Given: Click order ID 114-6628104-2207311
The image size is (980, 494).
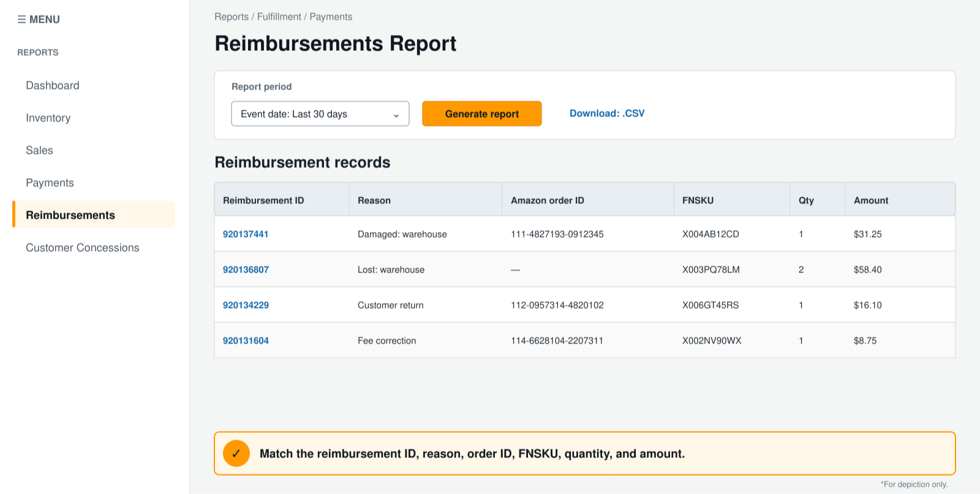Looking at the screenshot, I should click(x=557, y=340).
